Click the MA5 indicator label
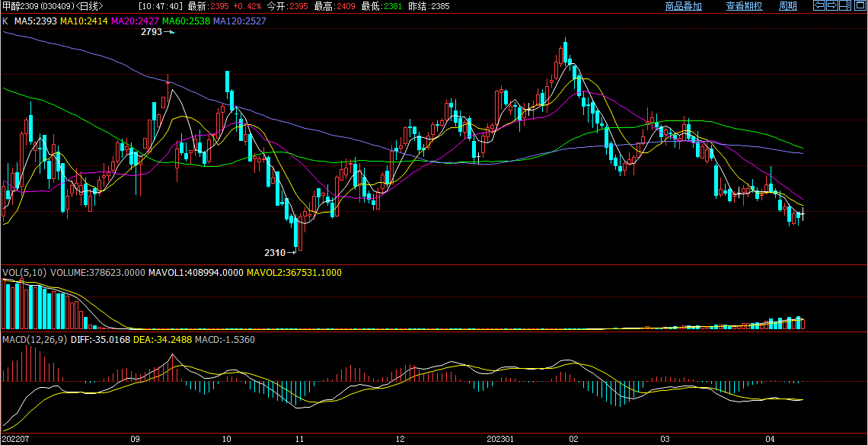This screenshot has width=868, height=445. 36,21
